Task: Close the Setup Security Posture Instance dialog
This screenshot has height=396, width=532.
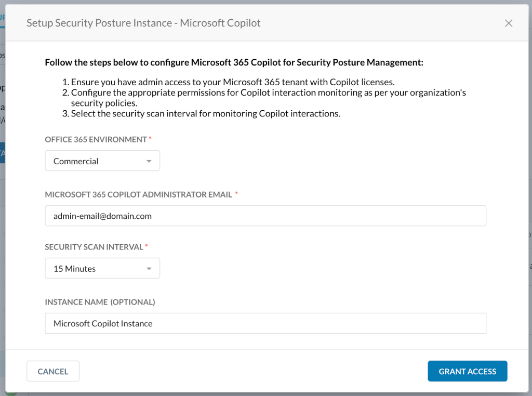Action: pyautogui.click(x=508, y=23)
